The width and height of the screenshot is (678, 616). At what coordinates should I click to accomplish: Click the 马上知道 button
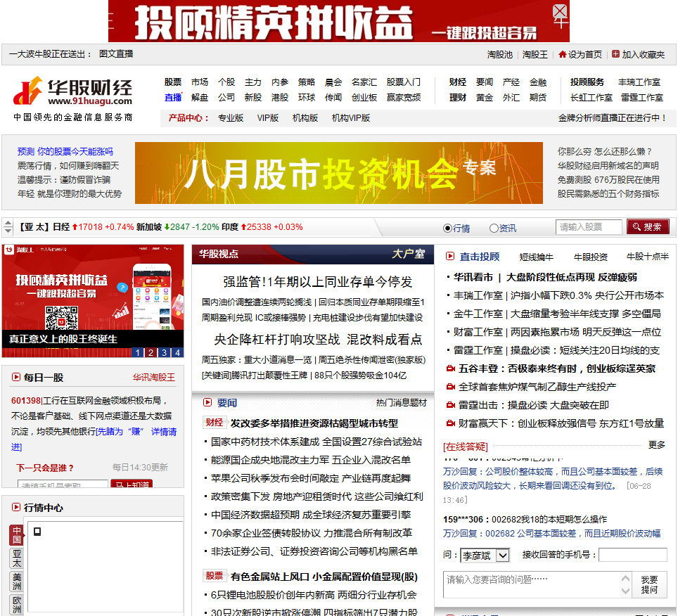(132, 485)
